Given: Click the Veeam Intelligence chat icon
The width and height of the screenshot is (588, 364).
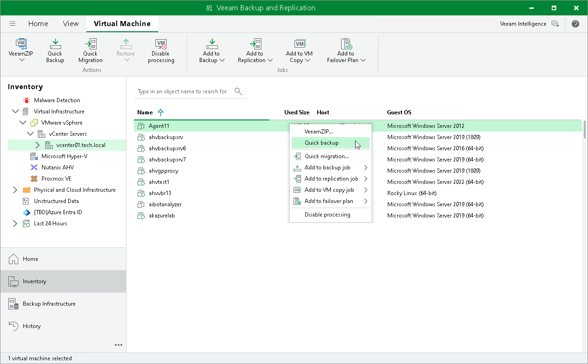Looking at the screenshot, I should (556, 23).
